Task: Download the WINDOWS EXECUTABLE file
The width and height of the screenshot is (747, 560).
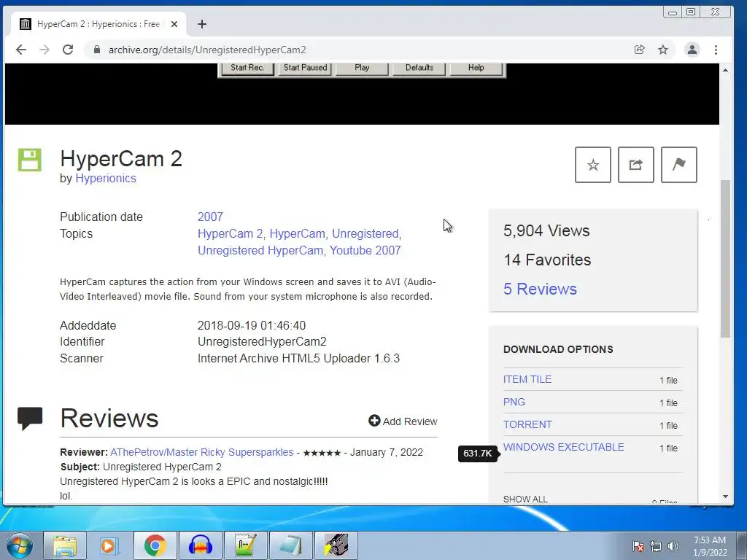Action: click(564, 447)
